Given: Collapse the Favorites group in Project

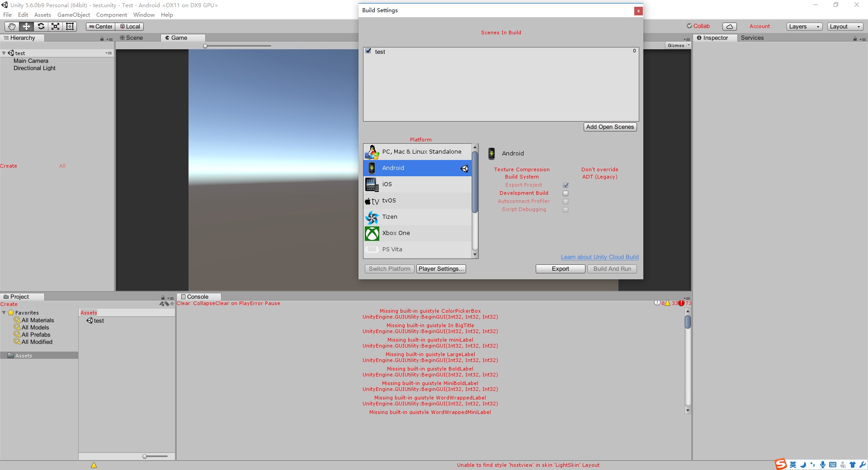Looking at the screenshot, I should [x=4, y=313].
